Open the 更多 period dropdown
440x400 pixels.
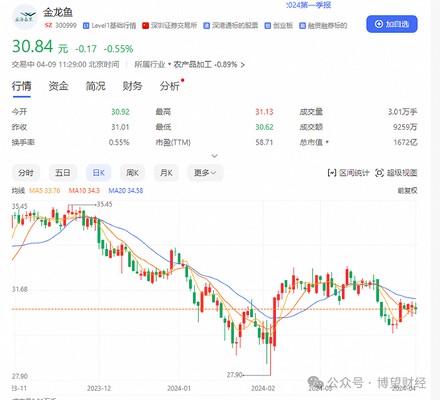point(205,173)
